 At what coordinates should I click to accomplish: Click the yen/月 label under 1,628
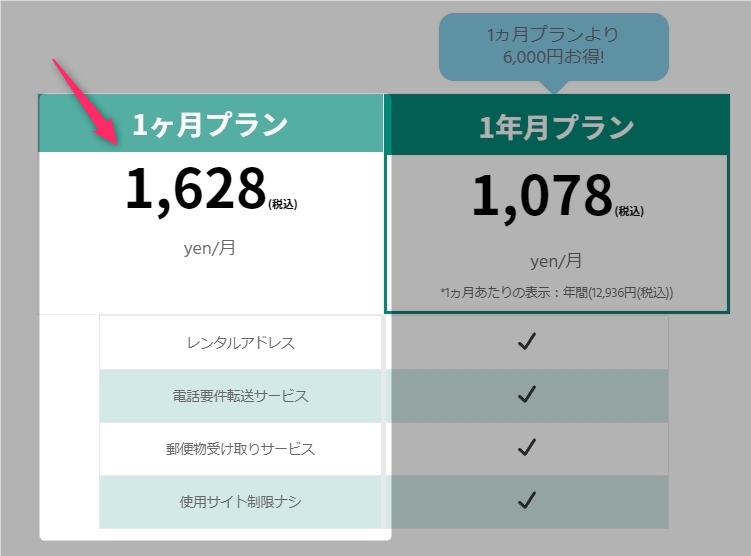click(x=210, y=248)
